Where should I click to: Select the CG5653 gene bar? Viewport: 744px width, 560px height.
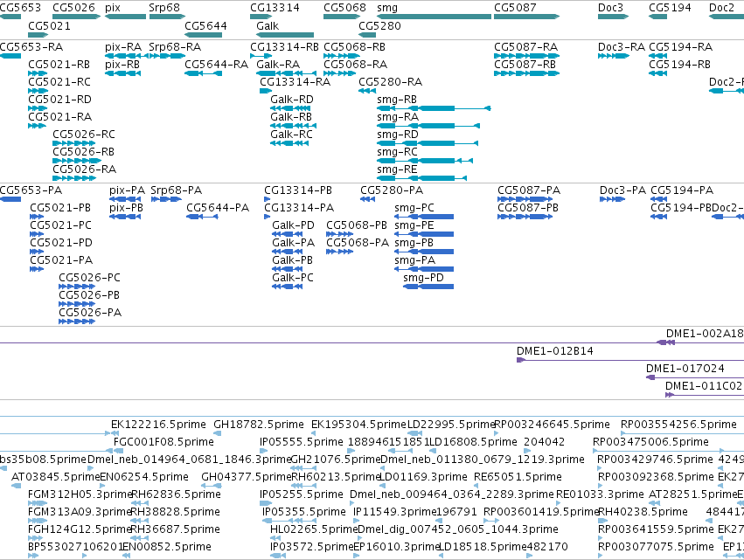[x=10, y=17]
